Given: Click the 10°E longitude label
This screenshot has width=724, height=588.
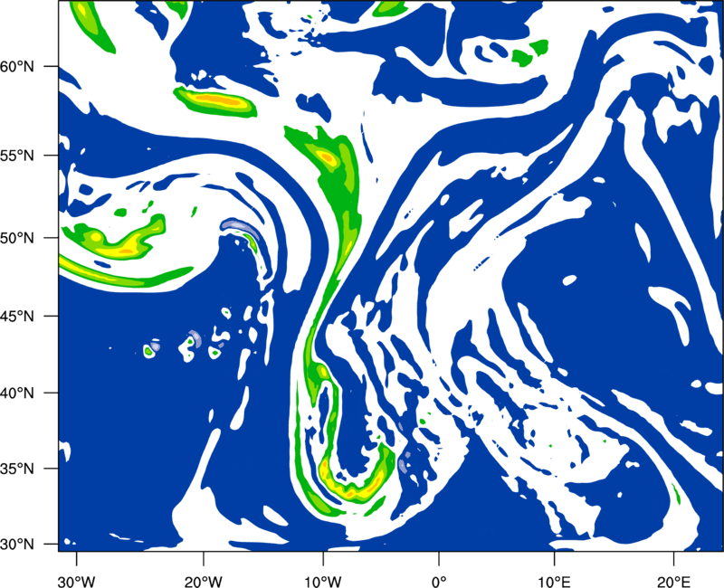Looking at the screenshot, I should [554, 582].
